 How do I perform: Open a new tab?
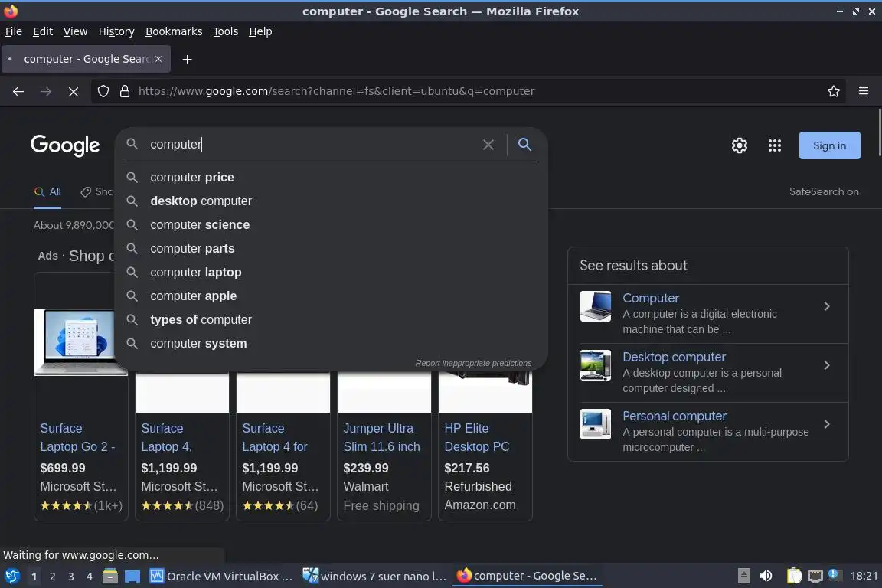188,59
